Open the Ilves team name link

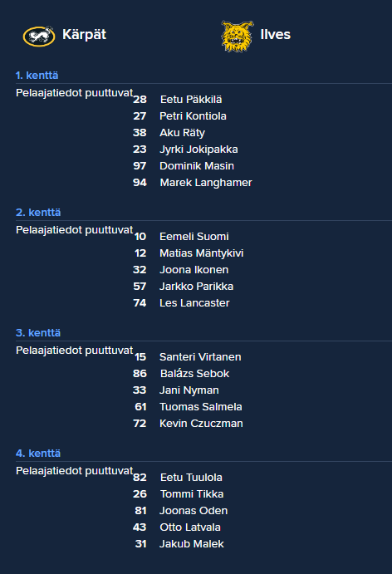275,35
